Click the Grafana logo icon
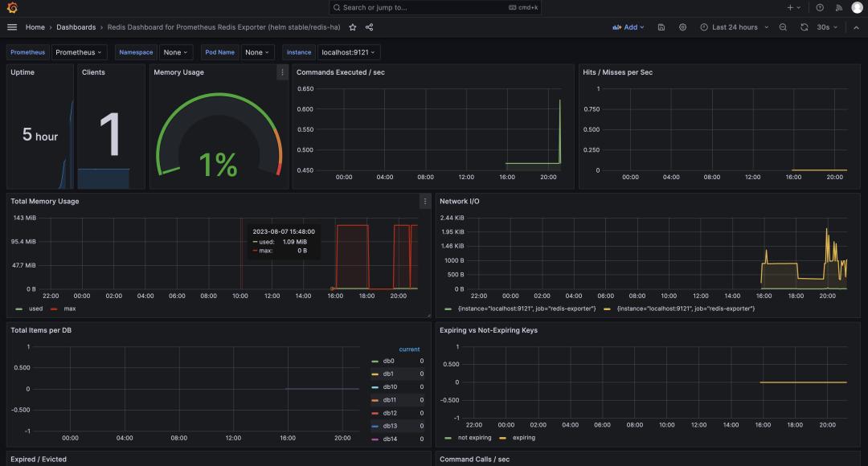This screenshot has height=466, width=868. [12, 8]
